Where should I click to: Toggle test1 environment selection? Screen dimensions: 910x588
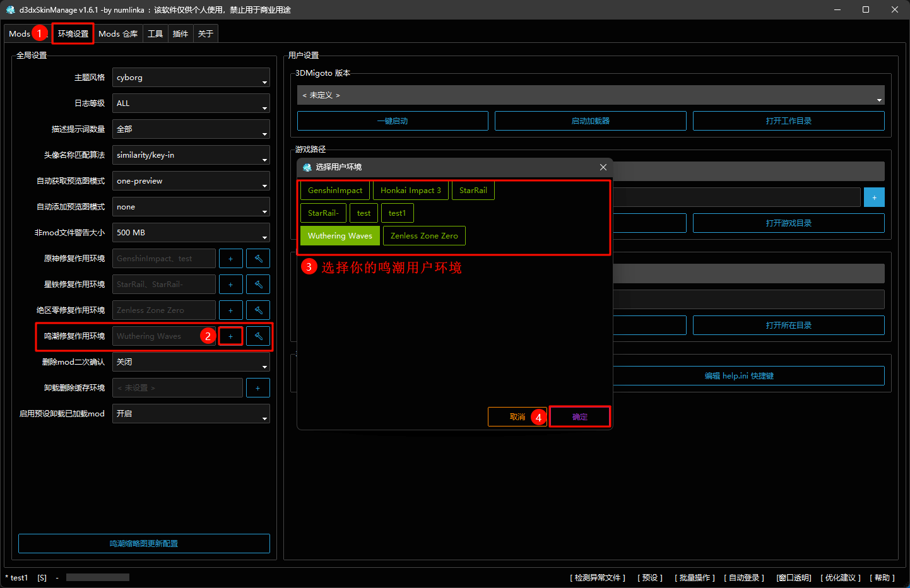click(398, 213)
